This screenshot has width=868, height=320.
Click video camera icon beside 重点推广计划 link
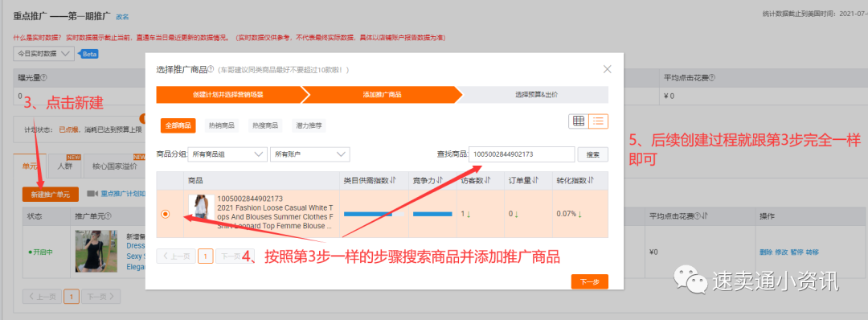pos(92,194)
